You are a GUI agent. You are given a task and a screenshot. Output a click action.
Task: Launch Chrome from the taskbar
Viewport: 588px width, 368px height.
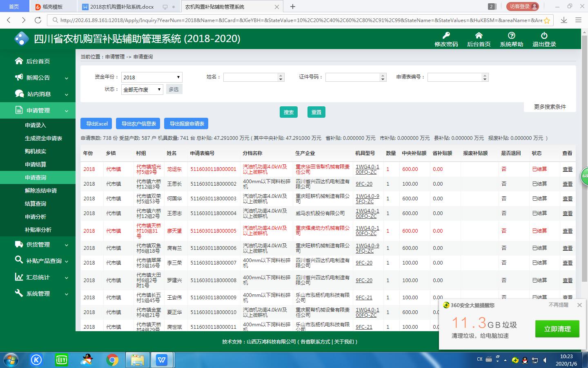pyautogui.click(x=112, y=360)
